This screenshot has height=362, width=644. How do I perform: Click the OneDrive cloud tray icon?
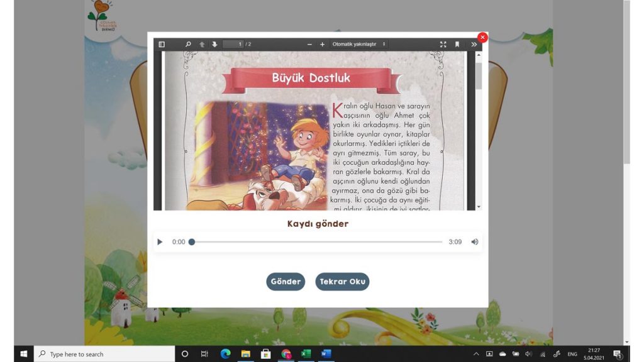(502, 354)
